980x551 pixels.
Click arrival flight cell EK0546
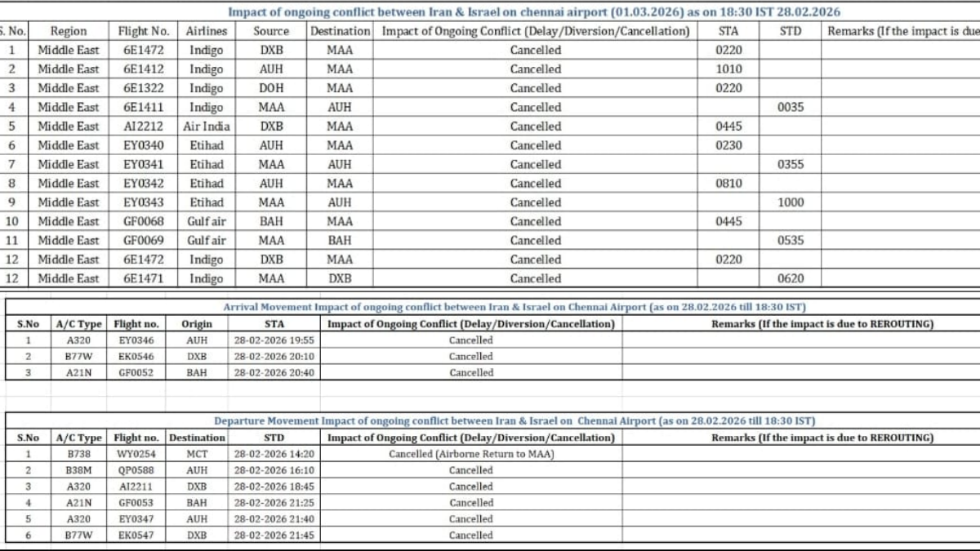pos(136,357)
